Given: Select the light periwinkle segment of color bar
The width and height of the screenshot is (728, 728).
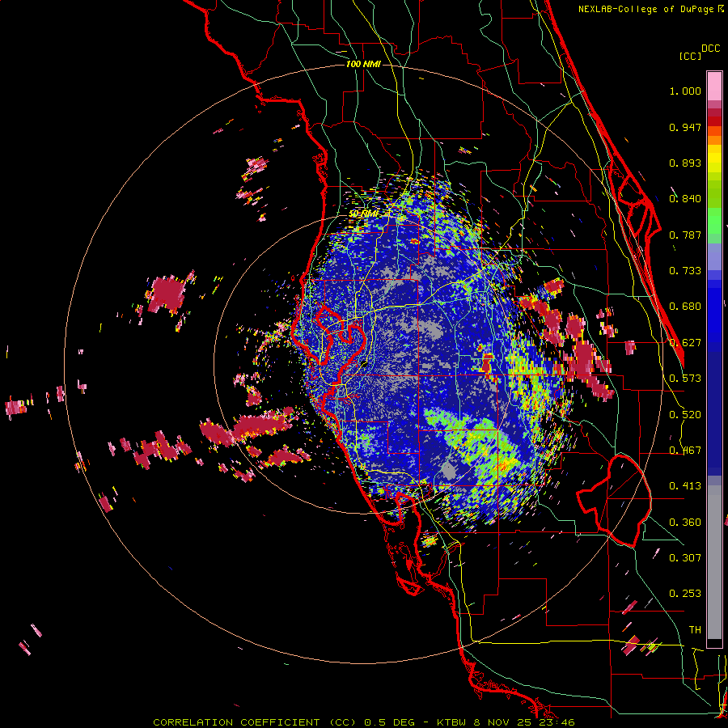Looking at the screenshot, I should click(x=714, y=256).
